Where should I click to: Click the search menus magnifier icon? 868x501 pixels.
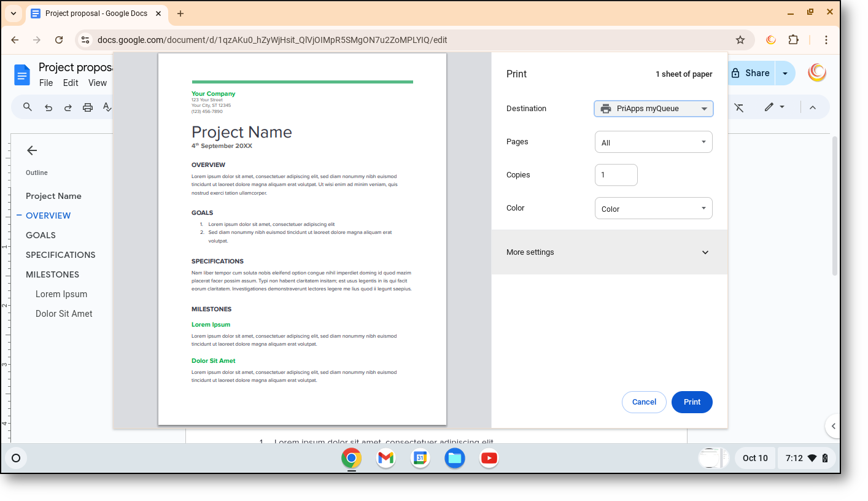28,107
